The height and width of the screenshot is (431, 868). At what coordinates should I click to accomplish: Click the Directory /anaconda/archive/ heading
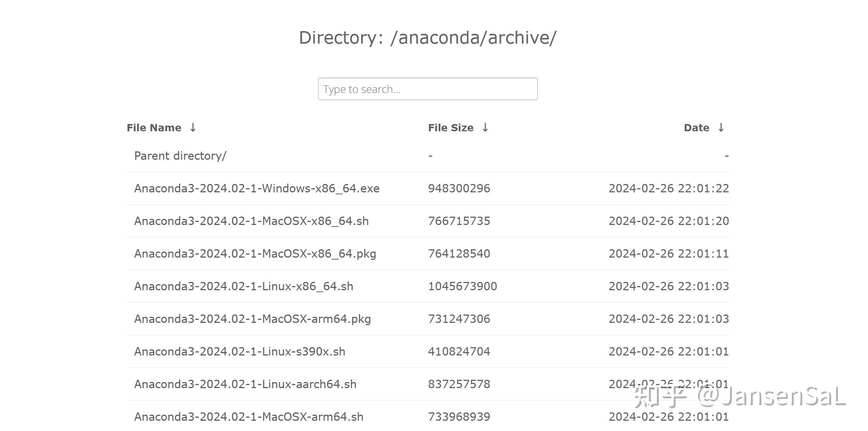tap(428, 38)
